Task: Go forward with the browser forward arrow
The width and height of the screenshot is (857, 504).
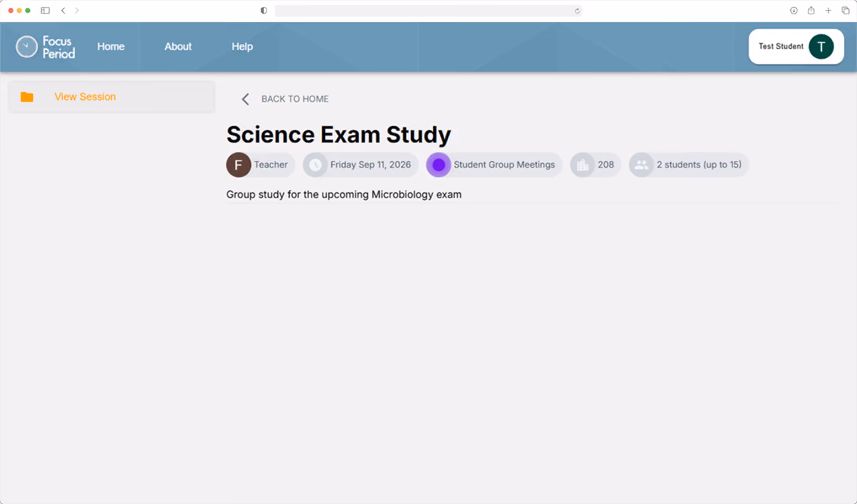Action: click(77, 11)
